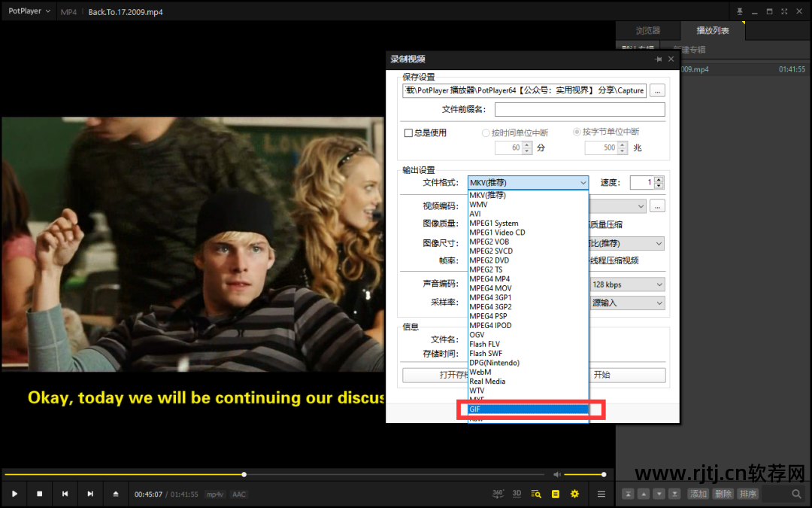Skip to the next track
The height and width of the screenshot is (508, 812).
tap(90, 494)
